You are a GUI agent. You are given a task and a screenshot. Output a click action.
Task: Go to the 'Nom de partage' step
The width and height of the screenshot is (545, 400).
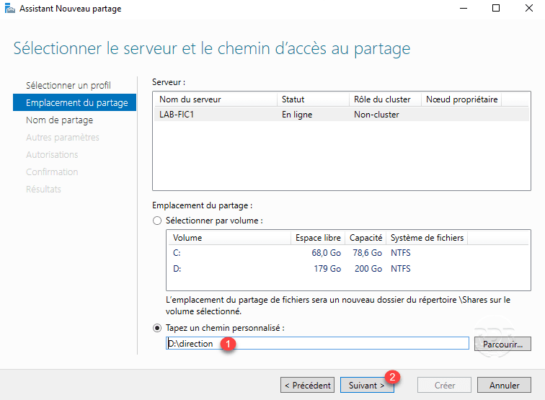59,120
